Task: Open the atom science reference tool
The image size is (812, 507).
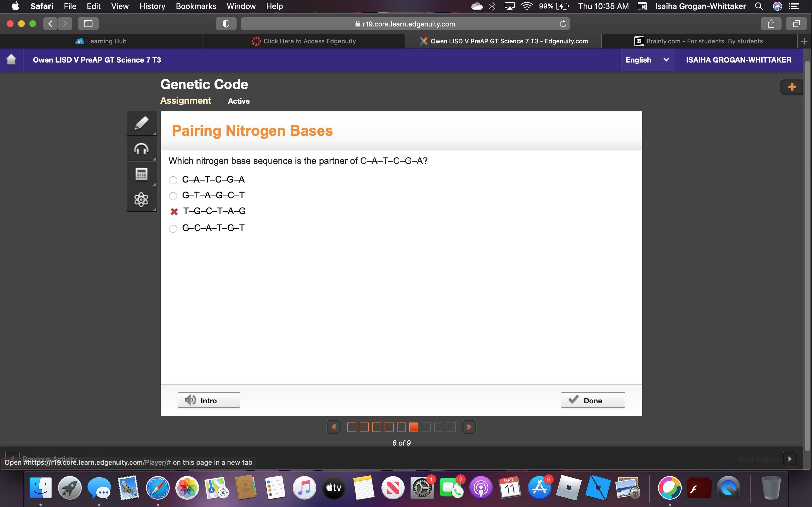Action: 141,199
